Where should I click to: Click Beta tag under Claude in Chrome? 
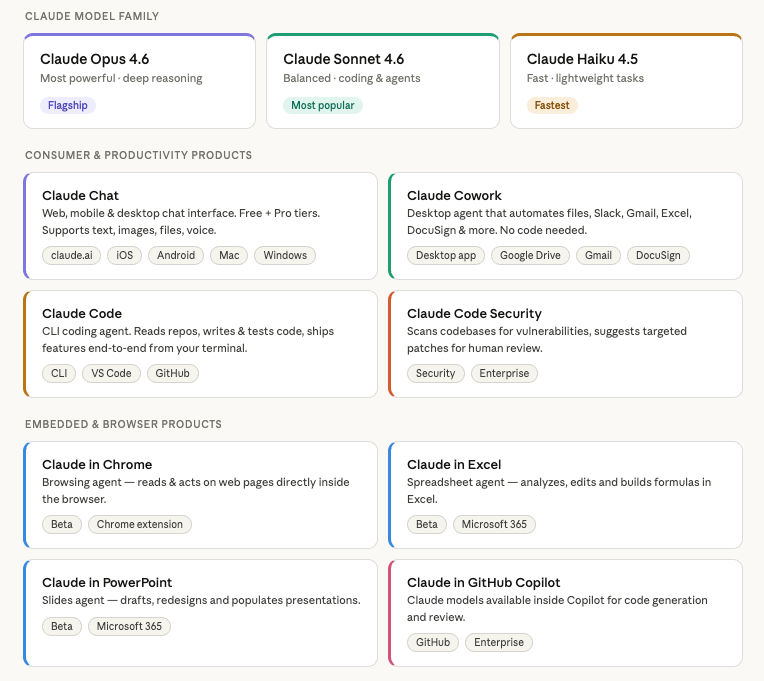pos(62,524)
